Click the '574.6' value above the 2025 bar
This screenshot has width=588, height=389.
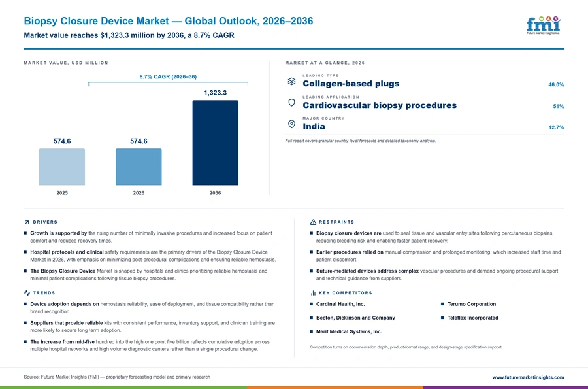[x=62, y=141]
